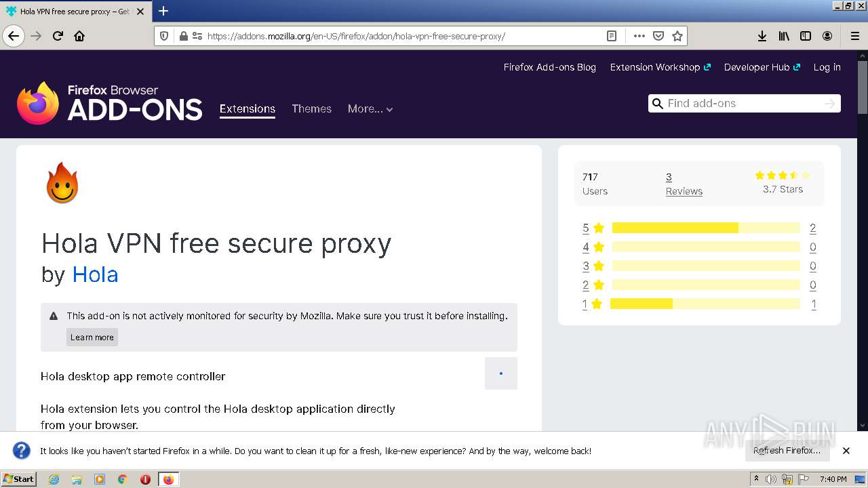Toggle Reader View icon

click(x=612, y=36)
